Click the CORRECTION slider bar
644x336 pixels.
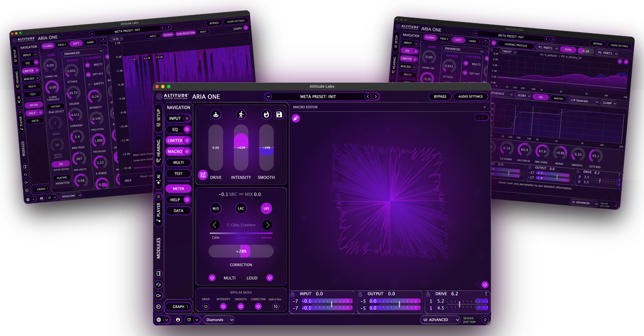[241, 251]
